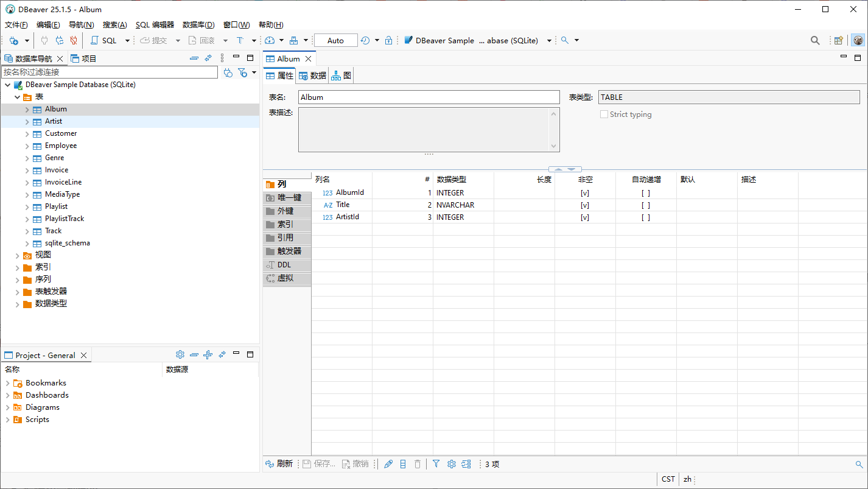Click the new database connection icon

pos(14,41)
